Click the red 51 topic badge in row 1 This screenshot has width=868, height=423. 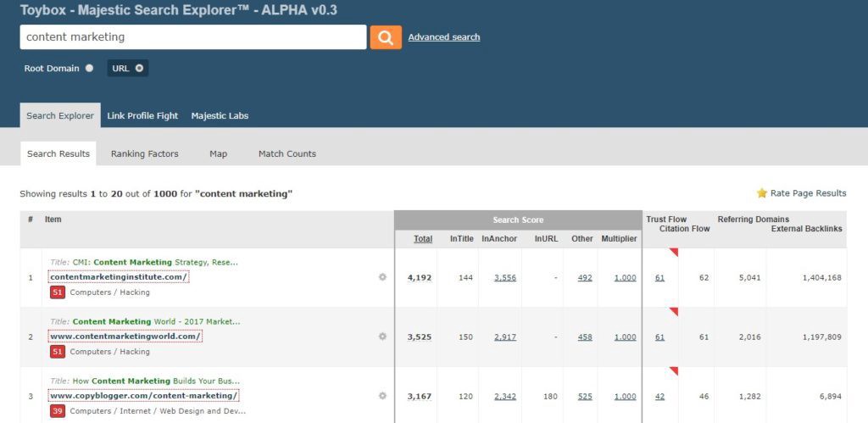tap(58, 292)
